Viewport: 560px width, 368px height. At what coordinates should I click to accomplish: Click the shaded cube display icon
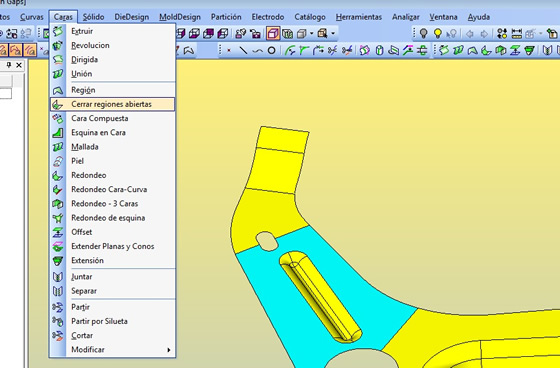[302, 34]
